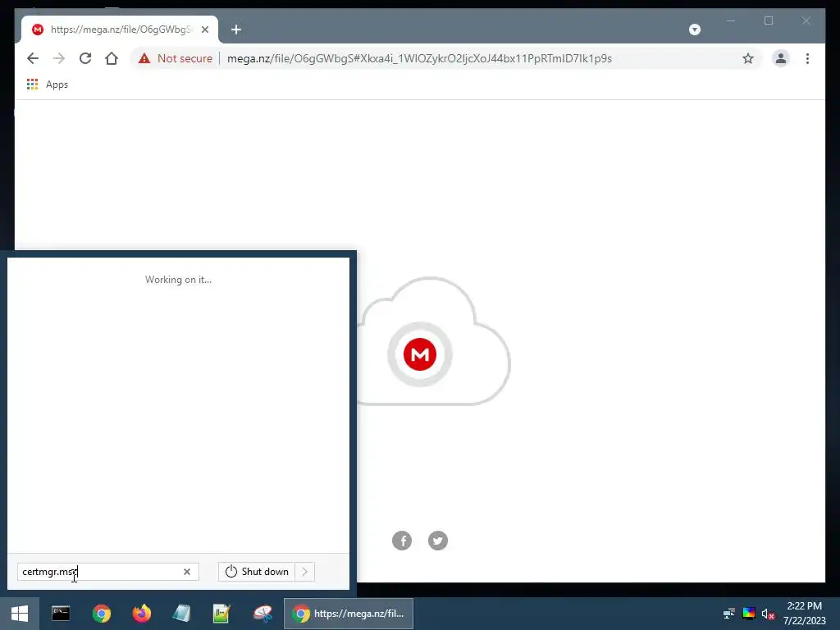Open the browser home page
Image resolution: width=840 pixels, height=630 pixels.
click(x=112, y=58)
